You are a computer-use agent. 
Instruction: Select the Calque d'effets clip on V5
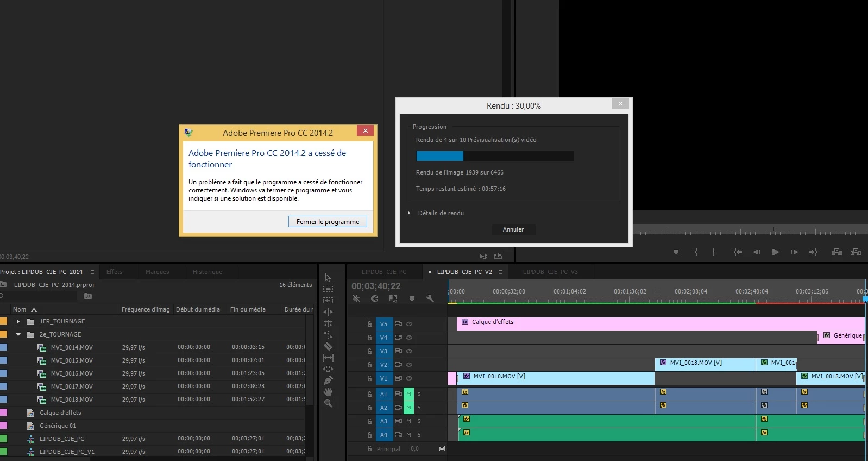point(661,324)
